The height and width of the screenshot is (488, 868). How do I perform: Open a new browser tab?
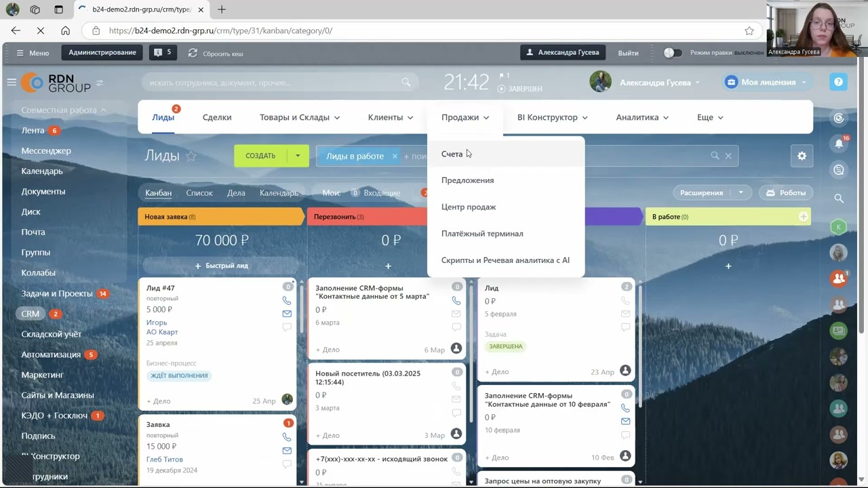[222, 9]
